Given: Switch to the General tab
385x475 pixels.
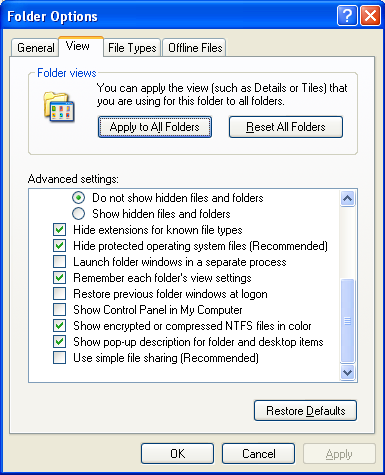Looking at the screenshot, I should [x=36, y=48].
